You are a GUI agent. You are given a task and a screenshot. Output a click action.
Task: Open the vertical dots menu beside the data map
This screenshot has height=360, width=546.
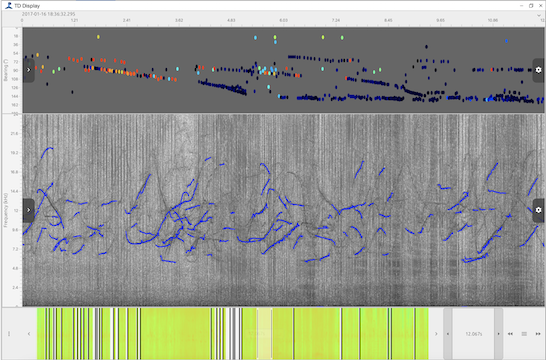tap(9, 334)
